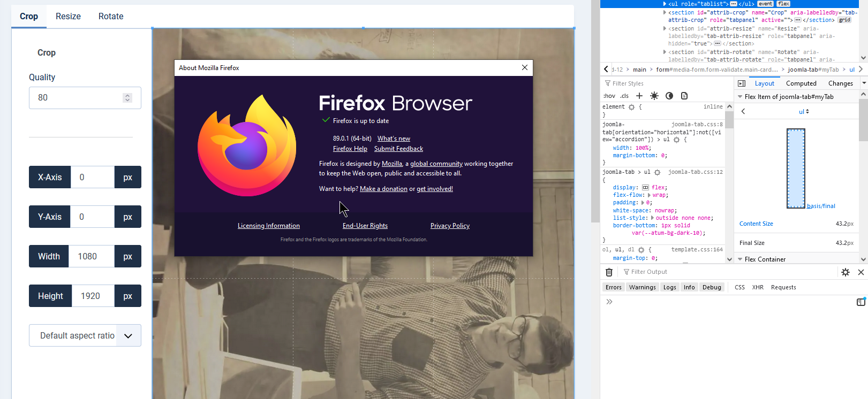Toggle Errors filter in console
The image size is (868, 399).
pyautogui.click(x=614, y=287)
